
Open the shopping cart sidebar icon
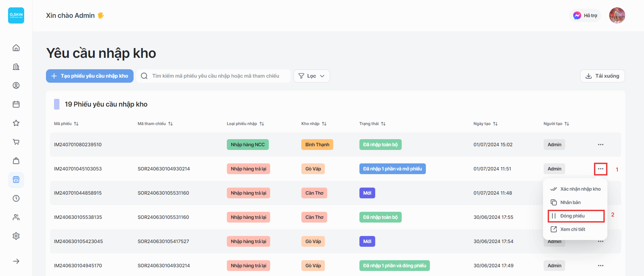(x=16, y=142)
